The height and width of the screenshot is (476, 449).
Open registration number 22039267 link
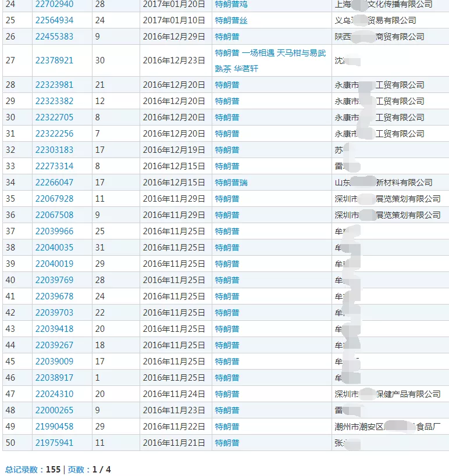click(54, 345)
